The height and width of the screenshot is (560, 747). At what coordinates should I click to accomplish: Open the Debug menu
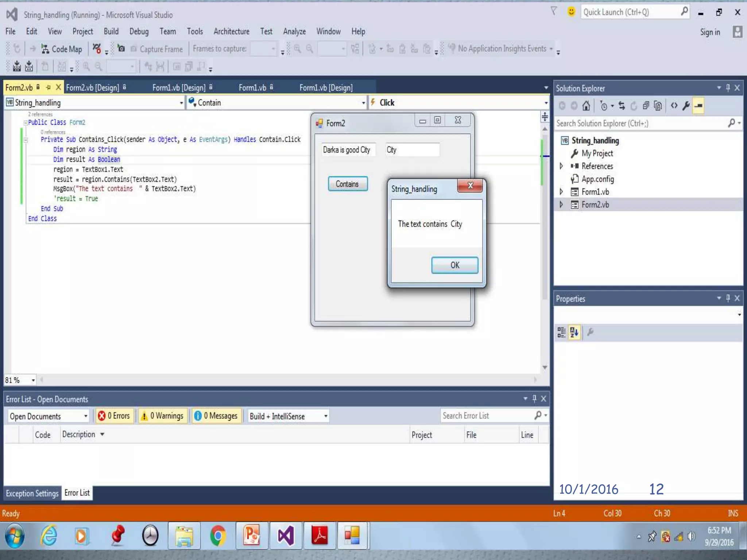click(x=139, y=31)
